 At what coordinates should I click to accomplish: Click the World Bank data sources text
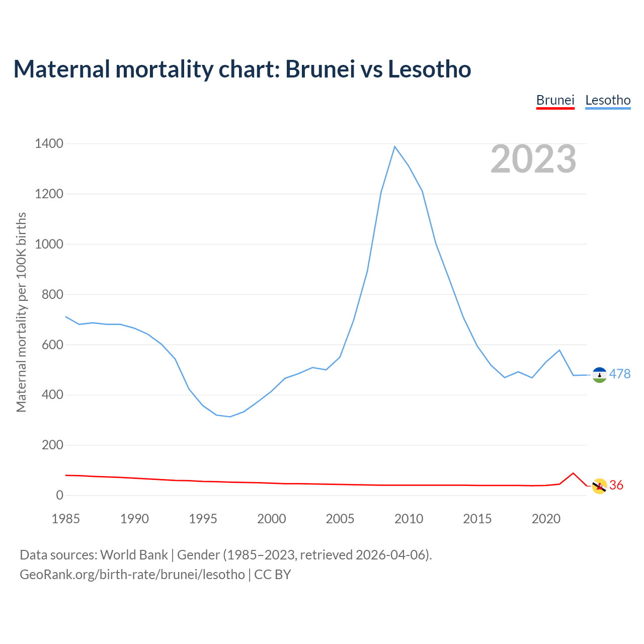[226, 554]
